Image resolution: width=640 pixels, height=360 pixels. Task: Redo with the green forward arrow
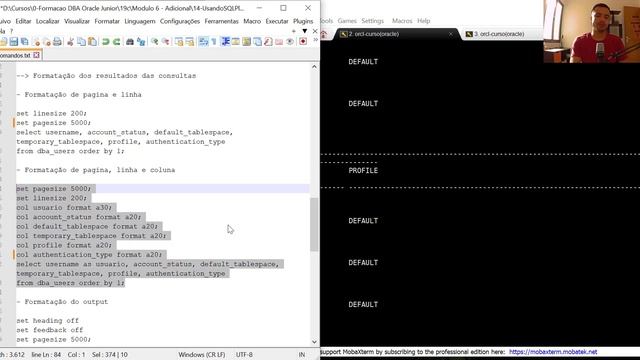pyautogui.click(x=116, y=42)
